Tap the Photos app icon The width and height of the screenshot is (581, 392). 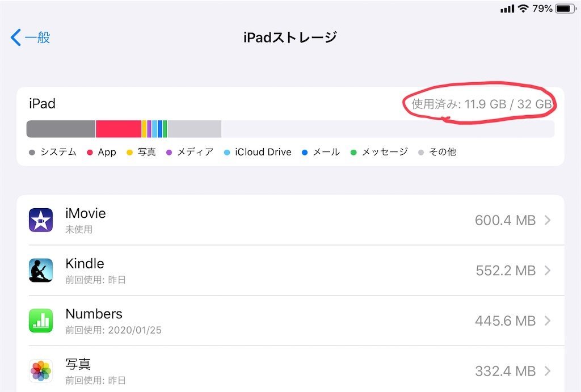pyautogui.click(x=41, y=371)
